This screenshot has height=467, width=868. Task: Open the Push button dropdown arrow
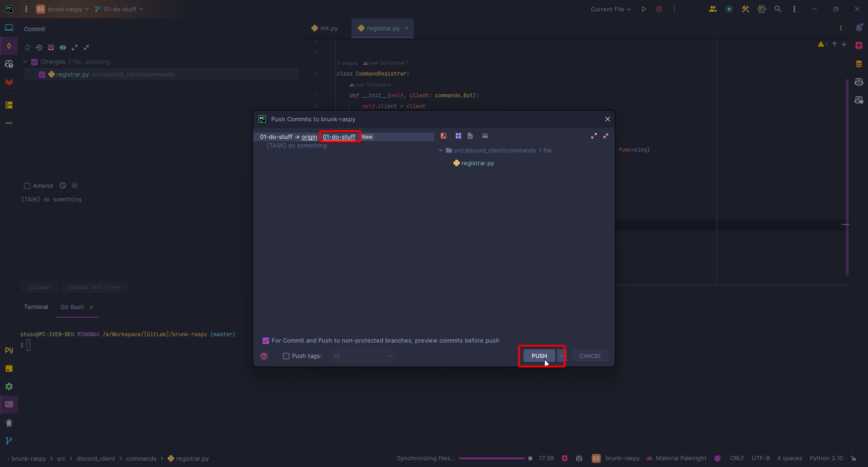point(561,356)
